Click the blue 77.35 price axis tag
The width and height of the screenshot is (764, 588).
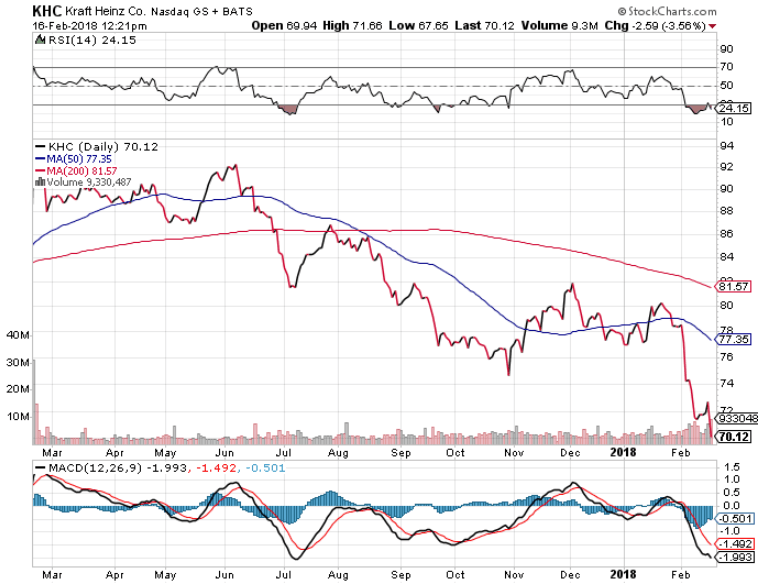tap(735, 340)
